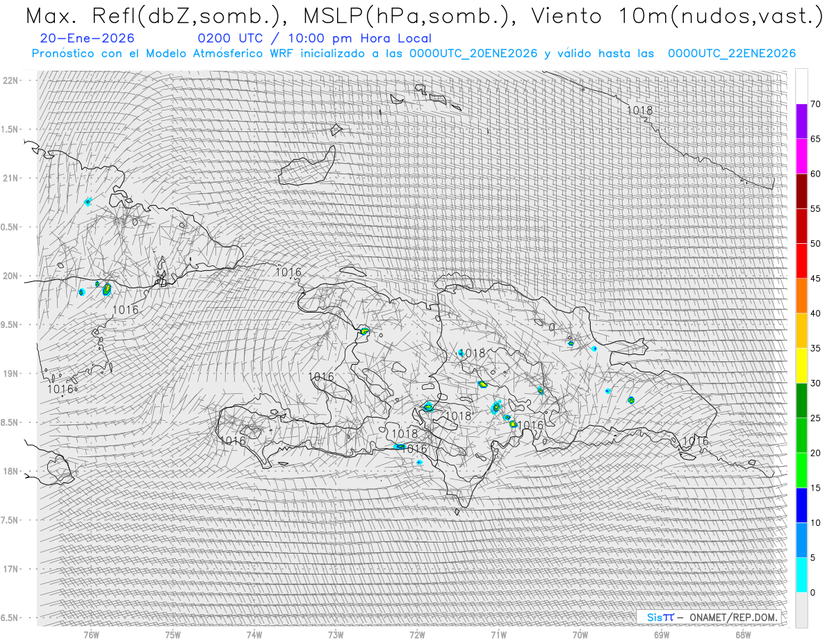Click the '76W' longitude axis label
Viewport: 834px width, 644px height.
tap(91, 635)
